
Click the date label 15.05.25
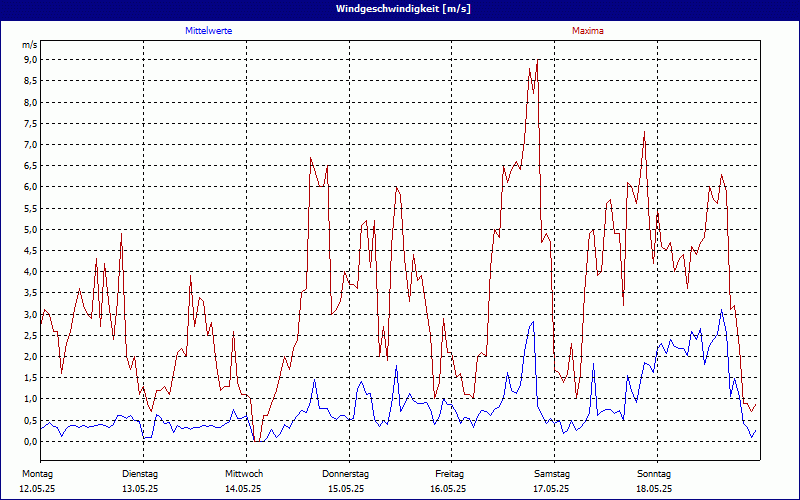tap(346, 489)
